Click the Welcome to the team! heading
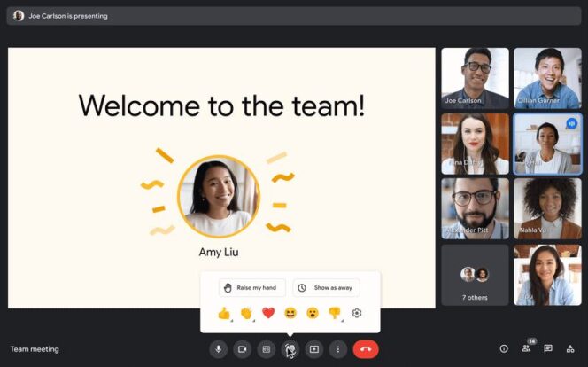The image size is (588, 367). [x=221, y=105]
